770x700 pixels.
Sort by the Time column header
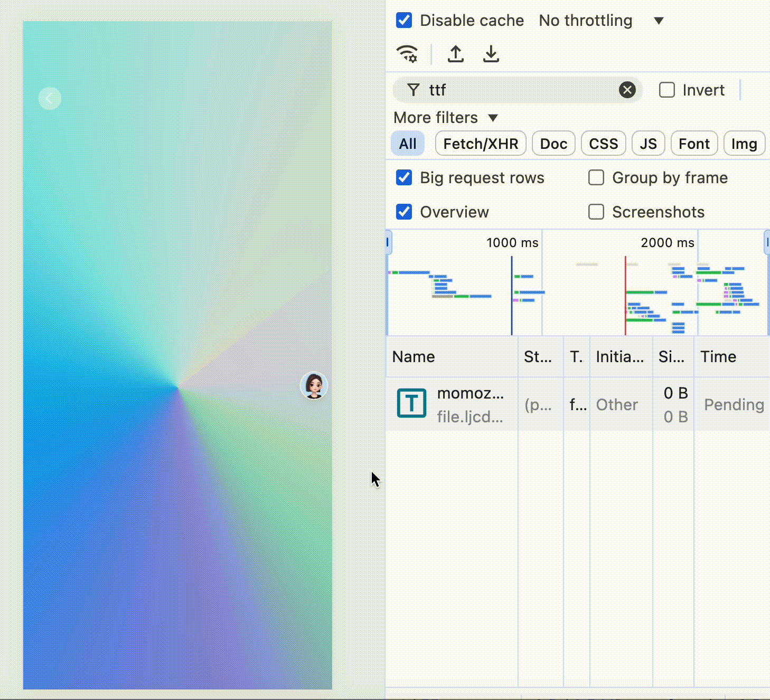coord(732,357)
